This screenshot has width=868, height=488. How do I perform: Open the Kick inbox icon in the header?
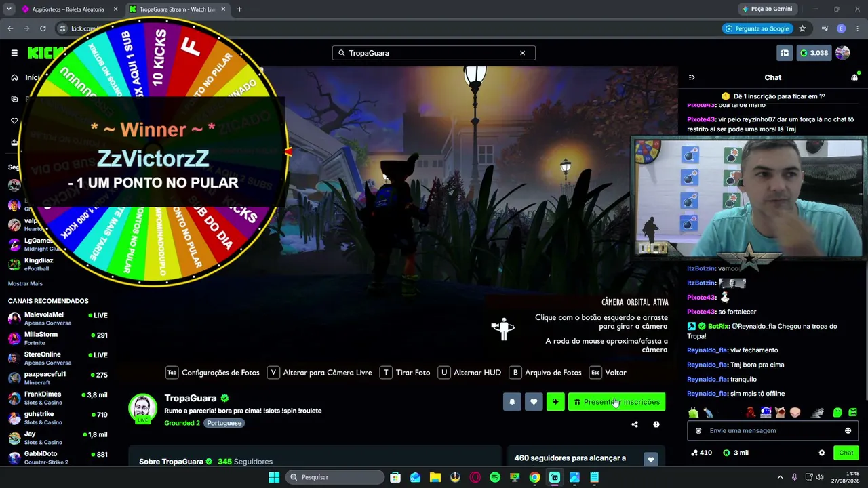(x=785, y=53)
